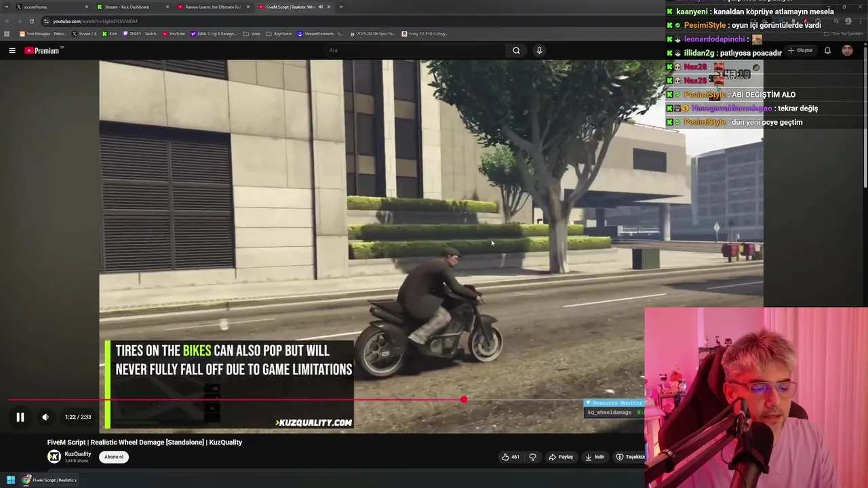Screen dimensions: 868x488
Task: Go back in browser history
Action: pyautogui.click(x=7, y=21)
